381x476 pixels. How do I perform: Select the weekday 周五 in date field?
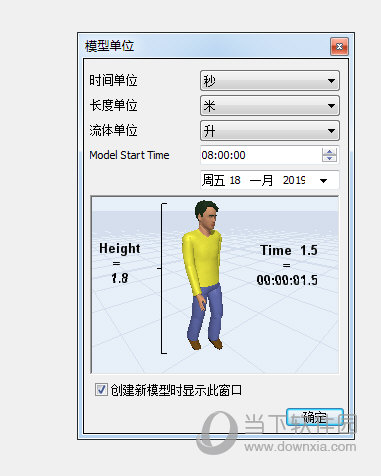(x=214, y=180)
